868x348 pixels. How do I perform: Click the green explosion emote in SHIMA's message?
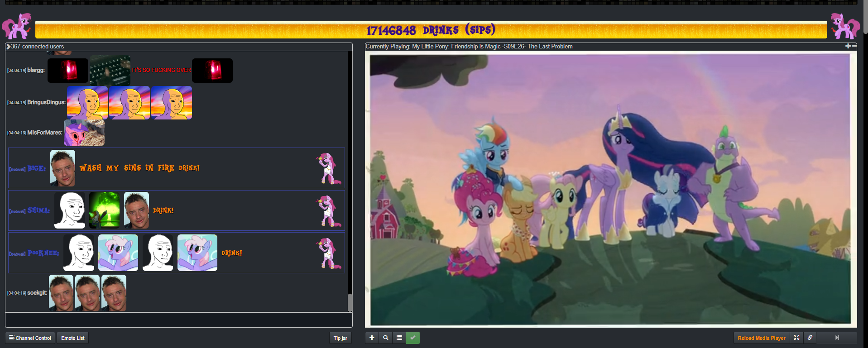(105, 210)
